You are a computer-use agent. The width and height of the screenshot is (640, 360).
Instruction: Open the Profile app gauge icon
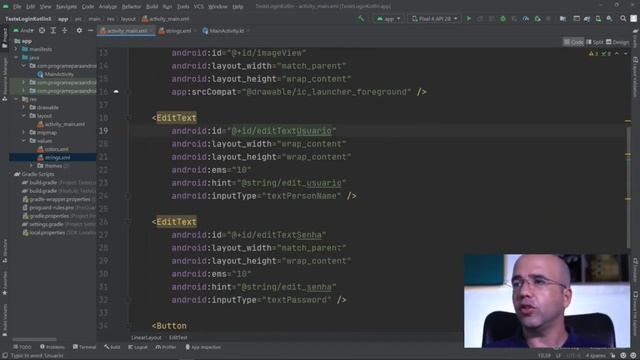(x=526, y=19)
